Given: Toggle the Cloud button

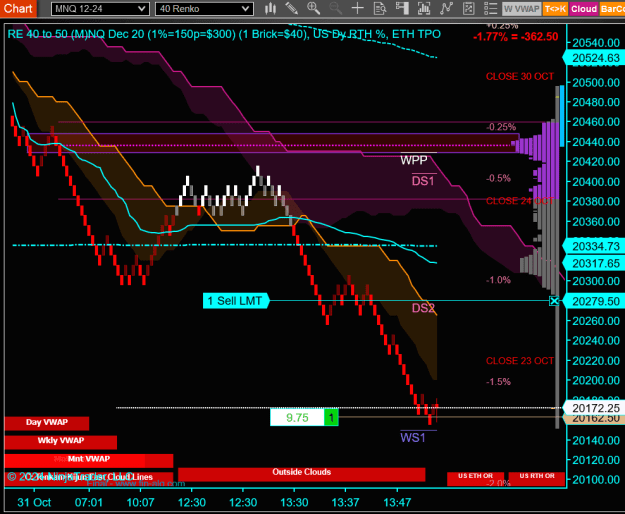Looking at the screenshot, I should pyautogui.click(x=584, y=9).
